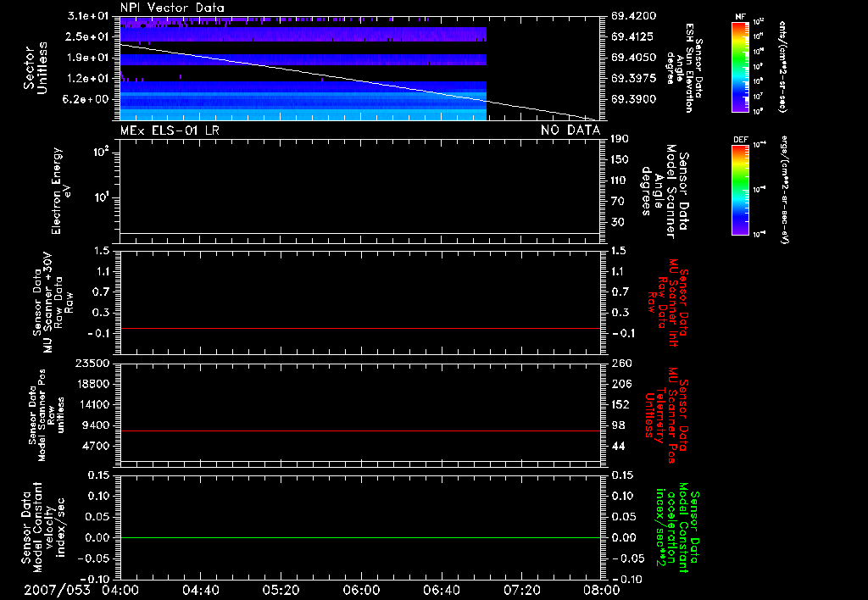This screenshot has height=600, width=868.
Task: Click the 1.9e+01 sector tick value
Action: tap(87, 58)
